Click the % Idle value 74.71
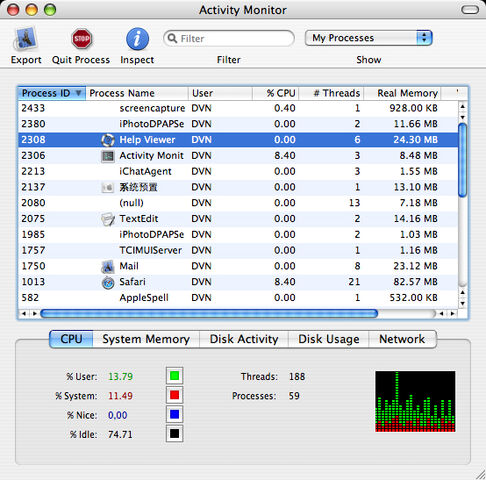 click(120, 435)
